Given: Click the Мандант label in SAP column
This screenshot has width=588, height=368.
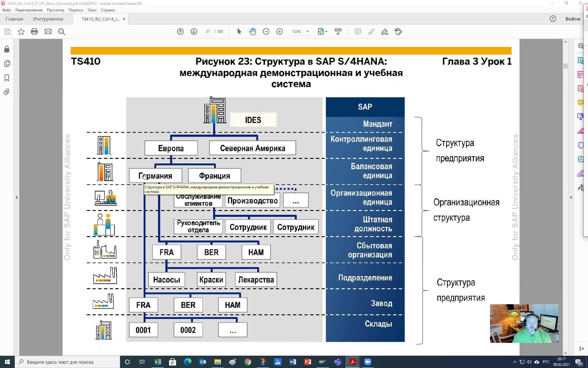Looking at the screenshot, I should [377, 124].
